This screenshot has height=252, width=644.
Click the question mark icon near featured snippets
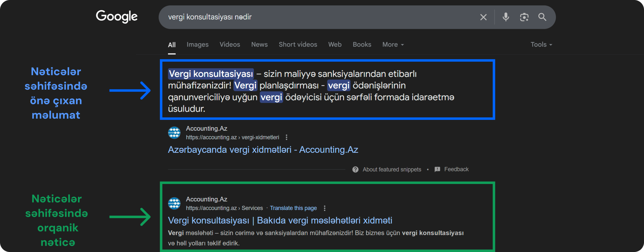(x=355, y=169)
